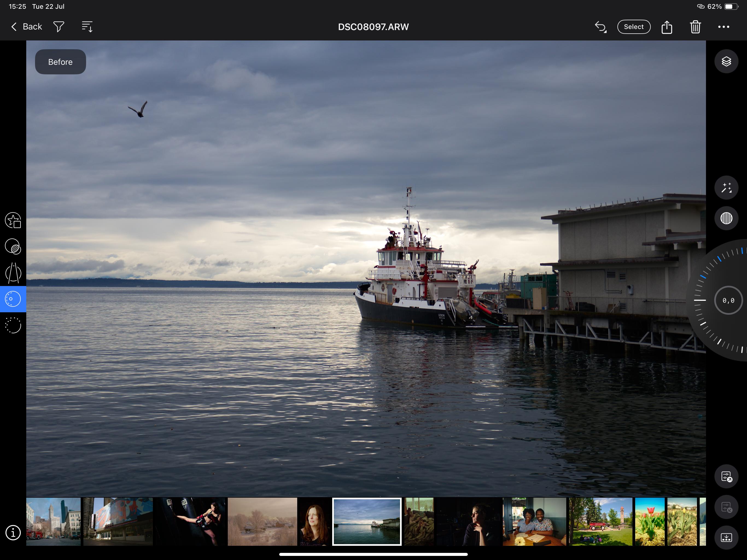Open the three-dot more menu

(723, 27)
